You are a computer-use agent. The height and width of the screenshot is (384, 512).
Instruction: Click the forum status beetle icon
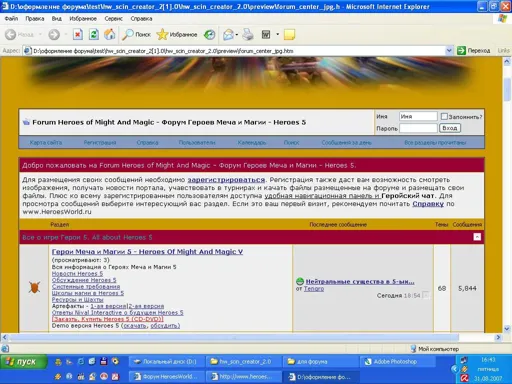pos(34,287)
